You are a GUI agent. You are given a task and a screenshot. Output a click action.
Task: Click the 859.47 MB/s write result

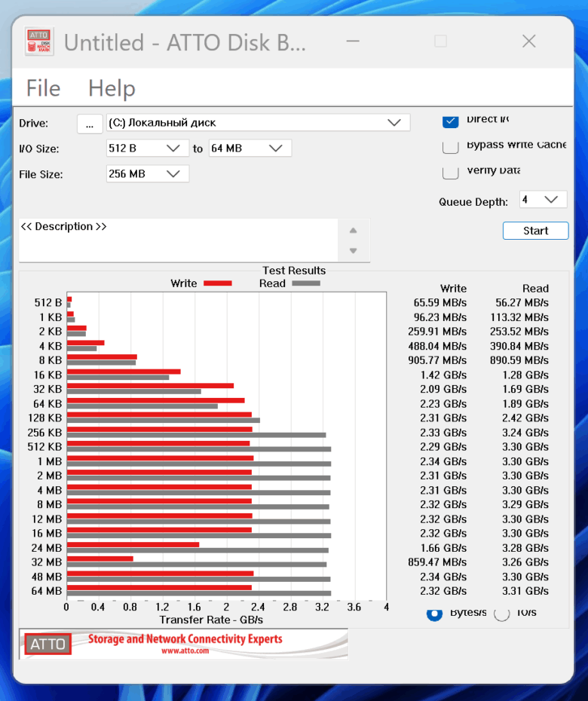tap(437, 562)
